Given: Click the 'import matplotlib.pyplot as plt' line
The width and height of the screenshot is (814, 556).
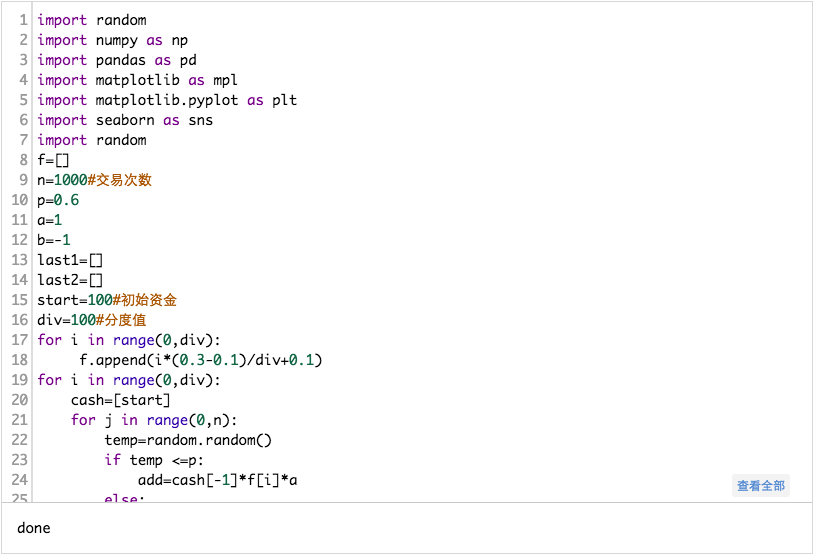Looking at the screenshot, I should click(167, 100).
